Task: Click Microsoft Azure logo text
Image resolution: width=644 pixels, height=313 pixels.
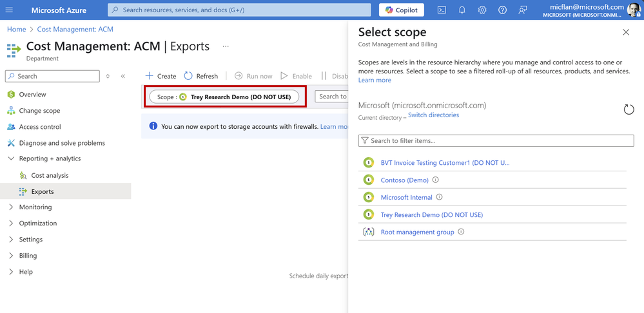Action: [59, 10]
